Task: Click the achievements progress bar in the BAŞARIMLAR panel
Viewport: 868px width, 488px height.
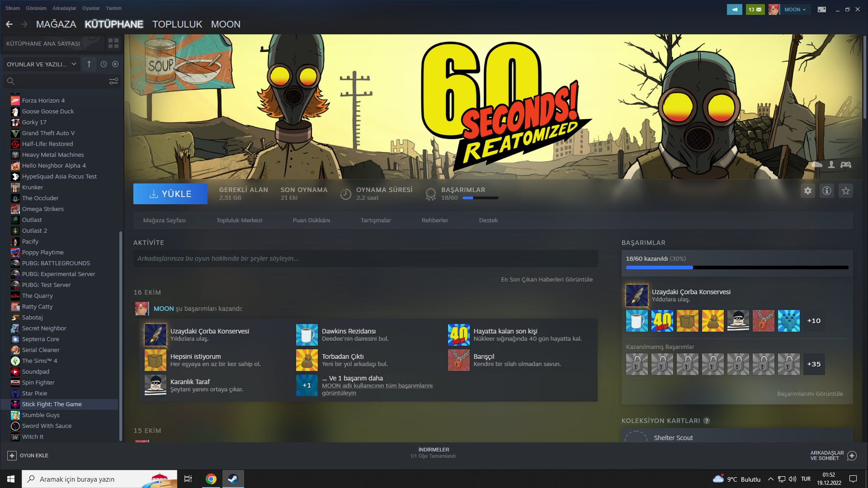Action: click(x=737, y=267)
